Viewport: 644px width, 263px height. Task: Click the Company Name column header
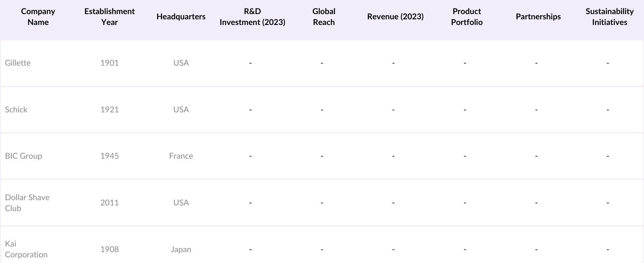coord(38,17)
